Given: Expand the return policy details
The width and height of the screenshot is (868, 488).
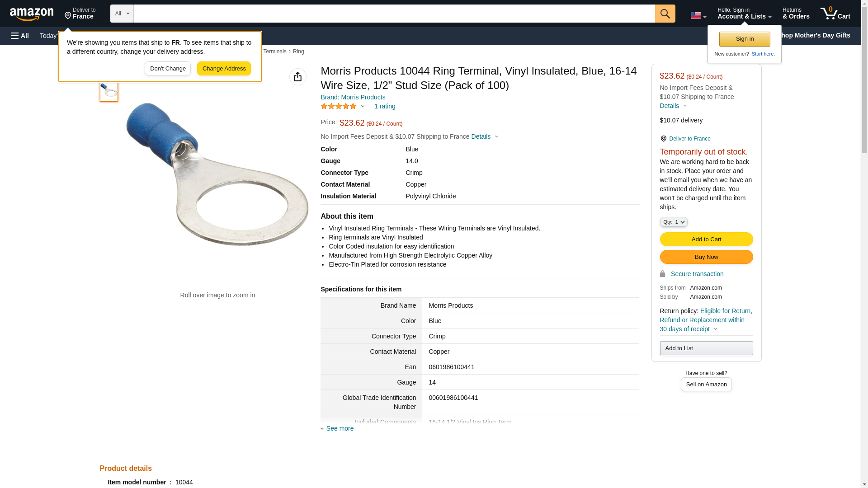Looking at the screenshot, I should pyautogui.click(x=715, y=329).
